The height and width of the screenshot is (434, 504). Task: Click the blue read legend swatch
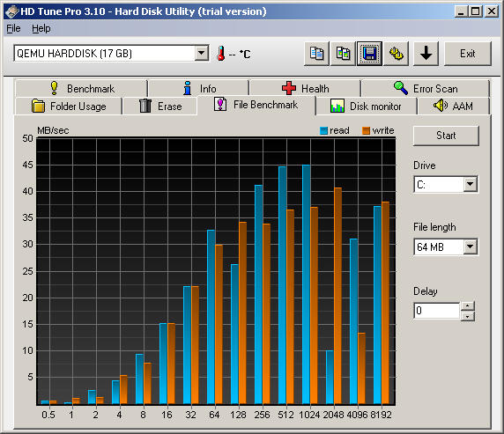pyautogui.click(x=323, y=130)
